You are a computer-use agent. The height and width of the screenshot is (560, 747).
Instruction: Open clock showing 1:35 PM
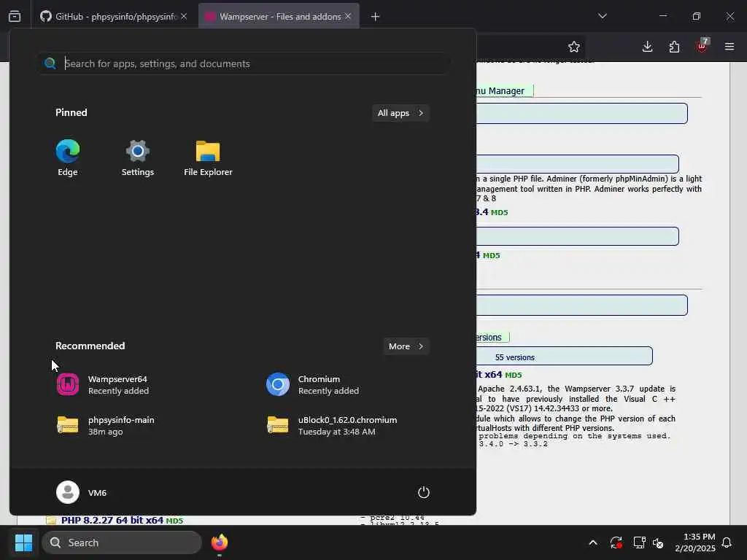pyautogui.click(x=695, y=542)
